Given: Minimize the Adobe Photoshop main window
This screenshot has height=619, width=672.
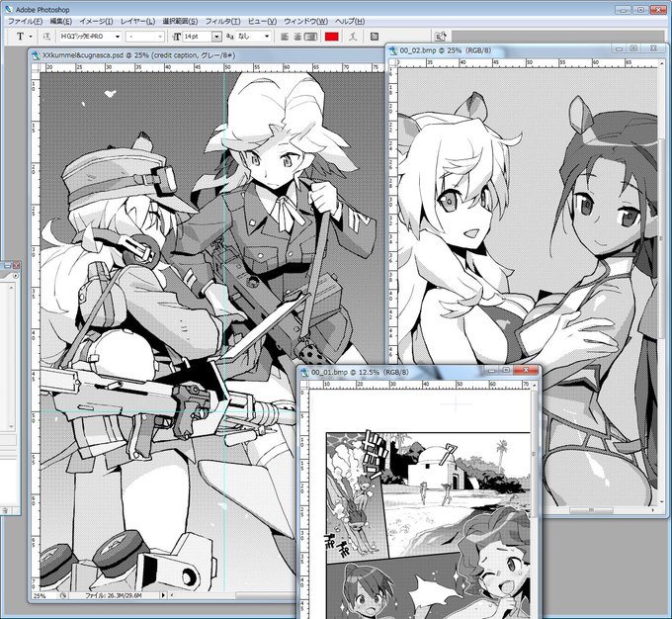Looking at the screenshot, I should pyautogui.click(x=624, y=10).
